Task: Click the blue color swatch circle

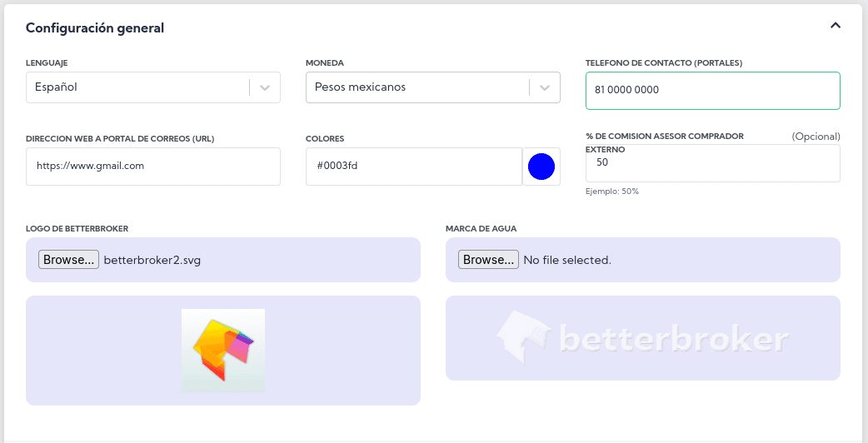Action: [541, 167]
